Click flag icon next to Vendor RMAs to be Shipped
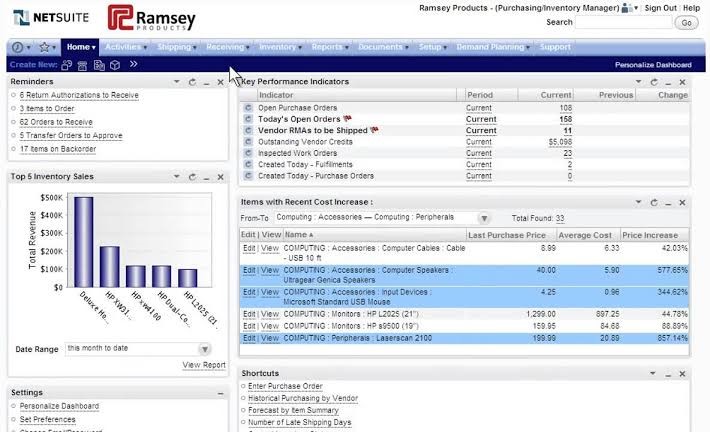710x432 pixels. (374, 130)
